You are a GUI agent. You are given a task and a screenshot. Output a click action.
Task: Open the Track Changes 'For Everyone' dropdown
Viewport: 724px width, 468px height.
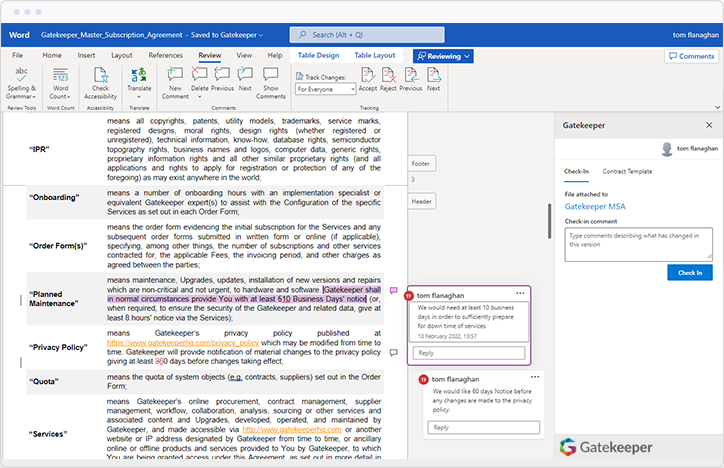pyautogui.click(x=325, y=89)
